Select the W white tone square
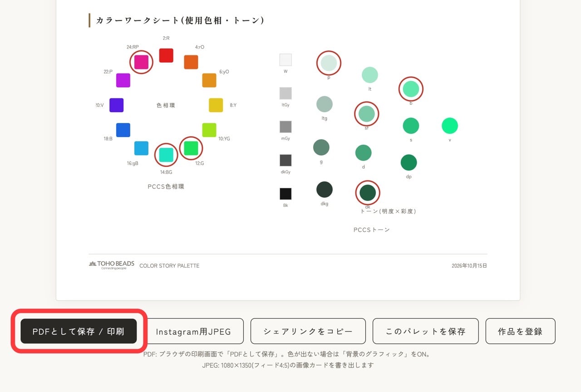Viewport: 581px width, 392px height. pyautogui.click(x=286, y=60)
